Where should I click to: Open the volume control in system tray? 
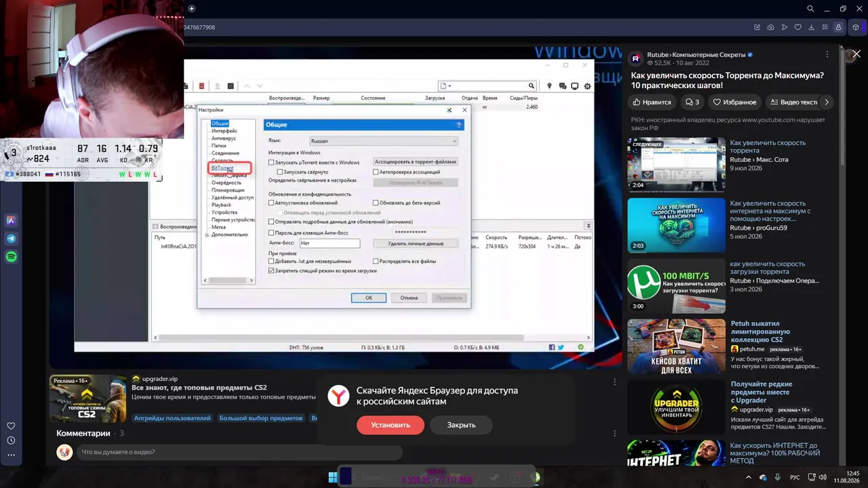(x=823, y=477)
